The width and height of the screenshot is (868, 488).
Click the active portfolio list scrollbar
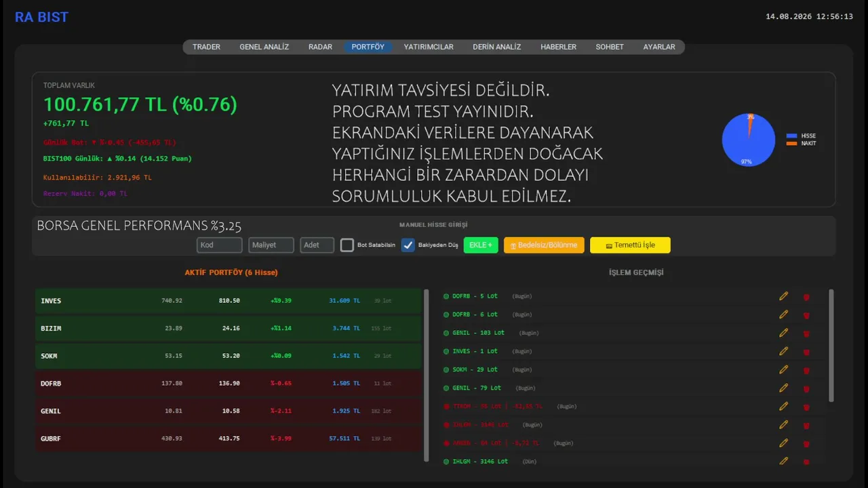point(427,375)
